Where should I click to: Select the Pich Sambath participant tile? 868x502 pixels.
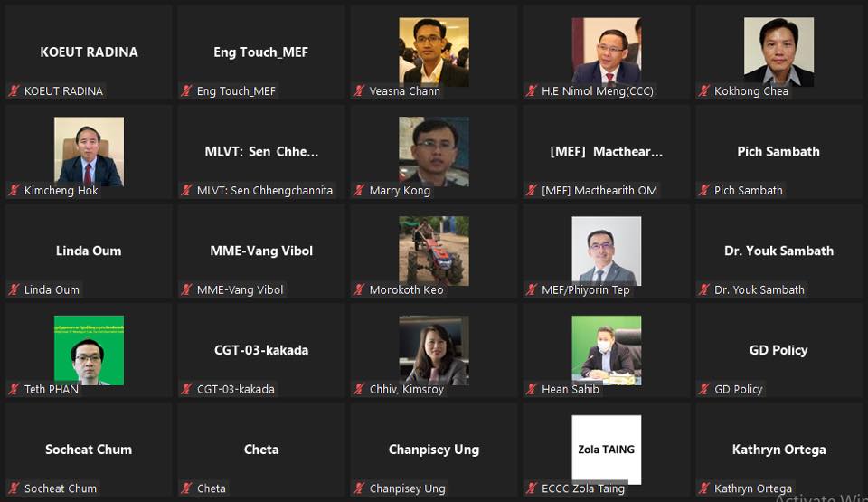(x=778, y=151)
